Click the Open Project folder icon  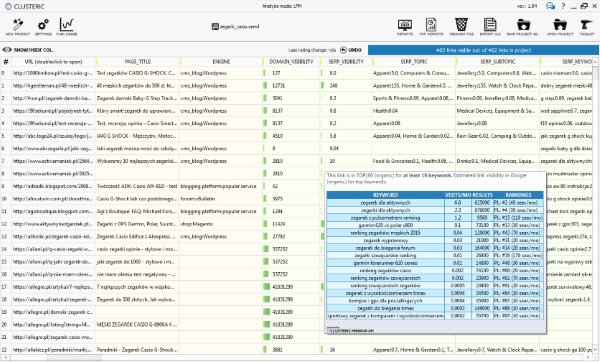coord(560,27)
